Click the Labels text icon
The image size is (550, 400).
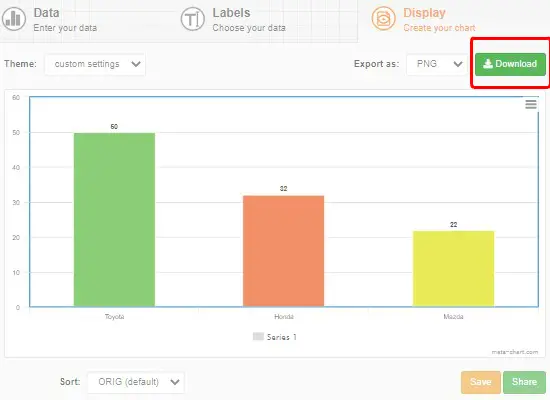point(193,19)
